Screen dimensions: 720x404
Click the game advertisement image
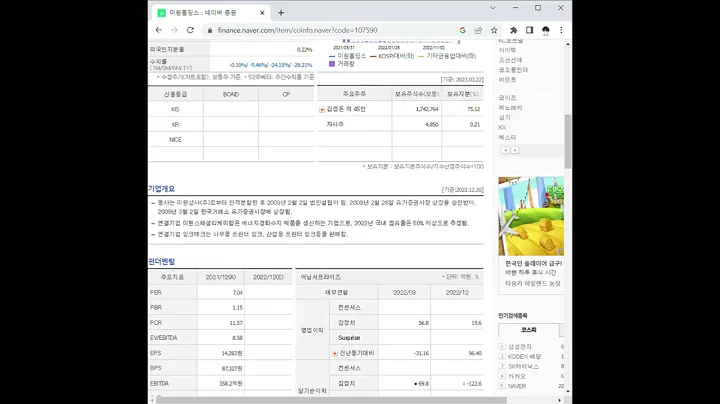coord(531,216)
